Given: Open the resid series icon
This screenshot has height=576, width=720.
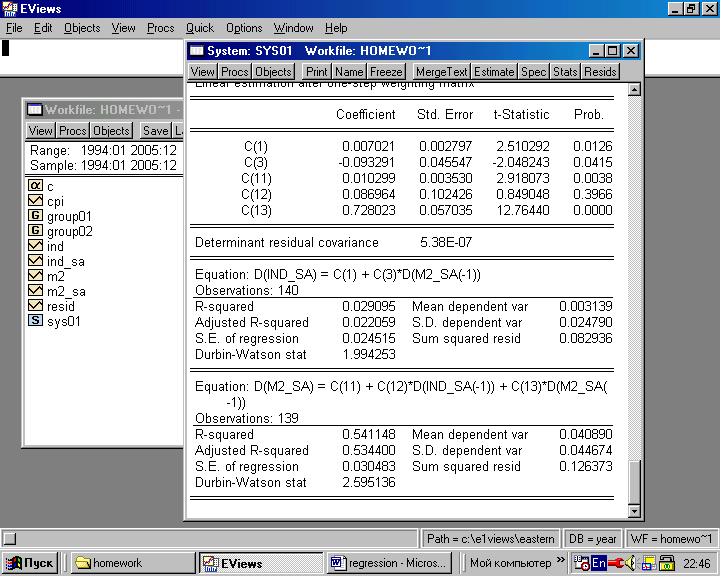Looking at the screenshot, I should pos(35,305).
